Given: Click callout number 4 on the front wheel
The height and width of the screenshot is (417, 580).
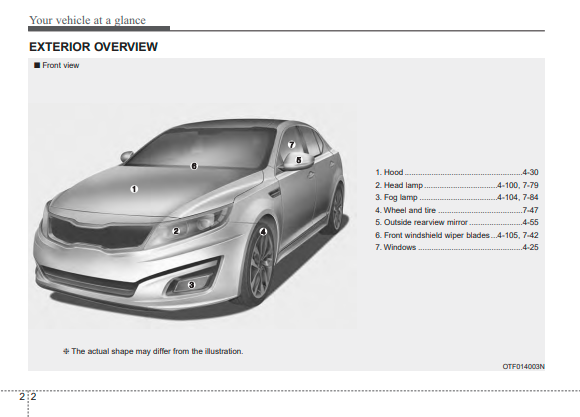Looking at the screenshot, I should click(263, 232).
